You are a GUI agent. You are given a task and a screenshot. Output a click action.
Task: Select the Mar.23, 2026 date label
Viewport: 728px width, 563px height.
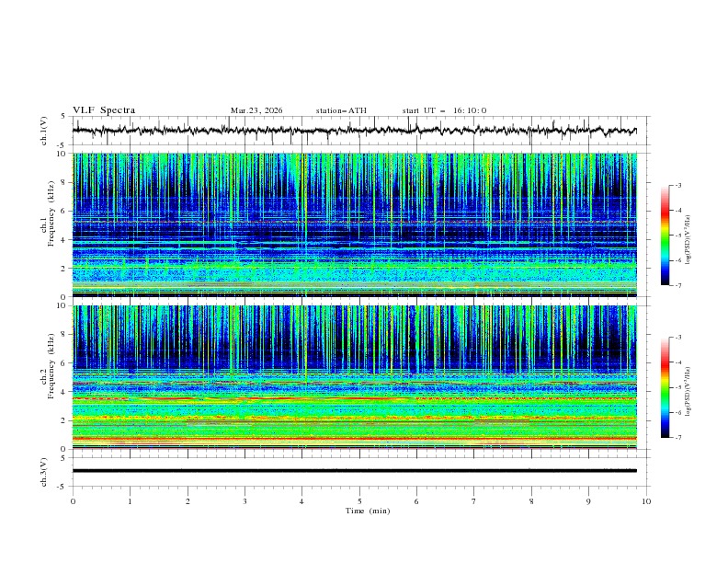pyautogui.click(x=256, y=110)
